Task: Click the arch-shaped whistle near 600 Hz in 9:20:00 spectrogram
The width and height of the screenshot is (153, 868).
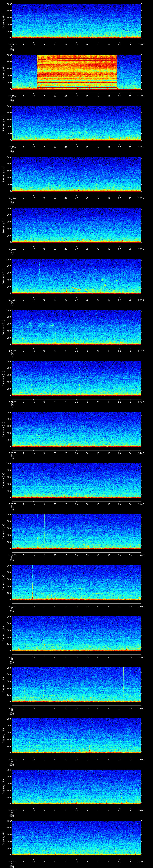Action: pos(30,325)
